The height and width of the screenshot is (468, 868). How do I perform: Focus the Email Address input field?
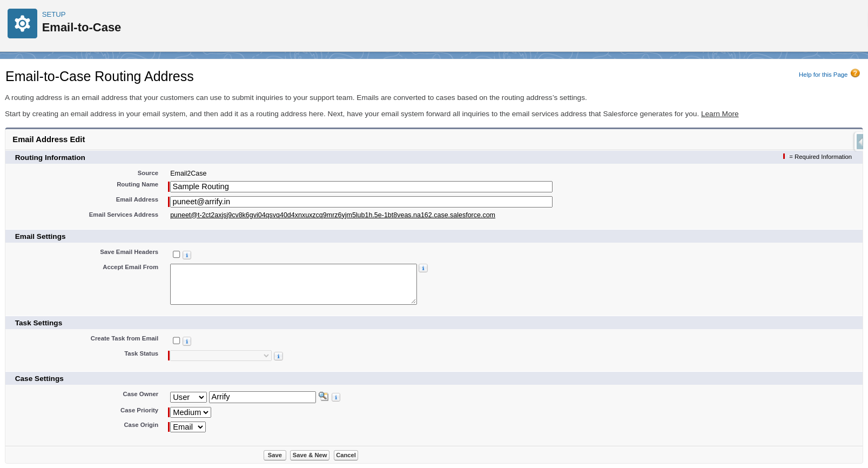click(361, 202)
